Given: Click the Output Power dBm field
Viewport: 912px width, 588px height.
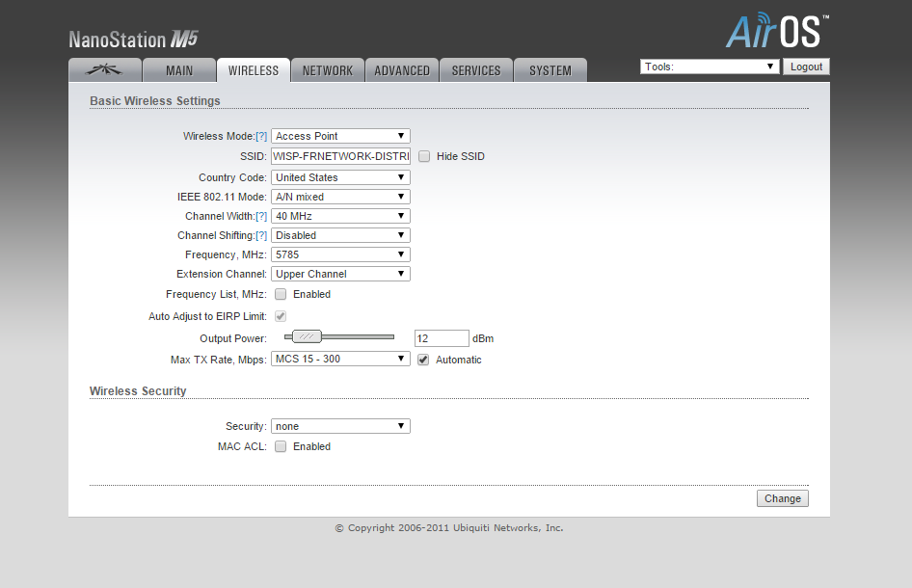Looking at the screenshot, I should [442, 338].
